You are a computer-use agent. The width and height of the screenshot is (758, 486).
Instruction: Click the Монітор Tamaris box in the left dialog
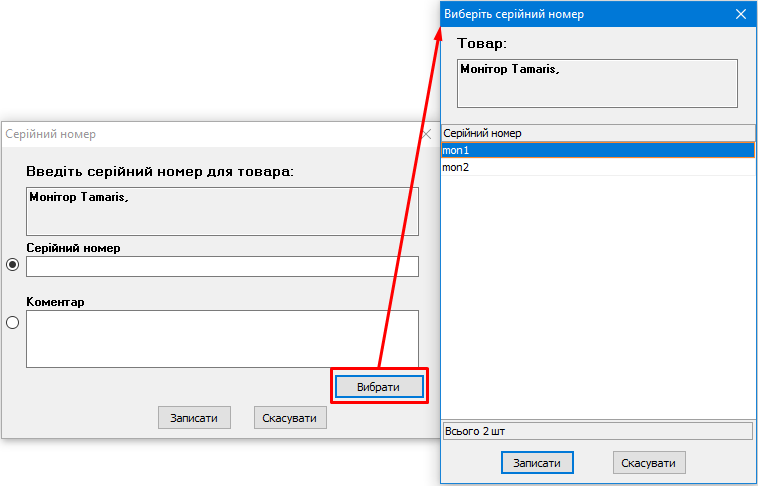pyautogui.click(x=222, y=211)
